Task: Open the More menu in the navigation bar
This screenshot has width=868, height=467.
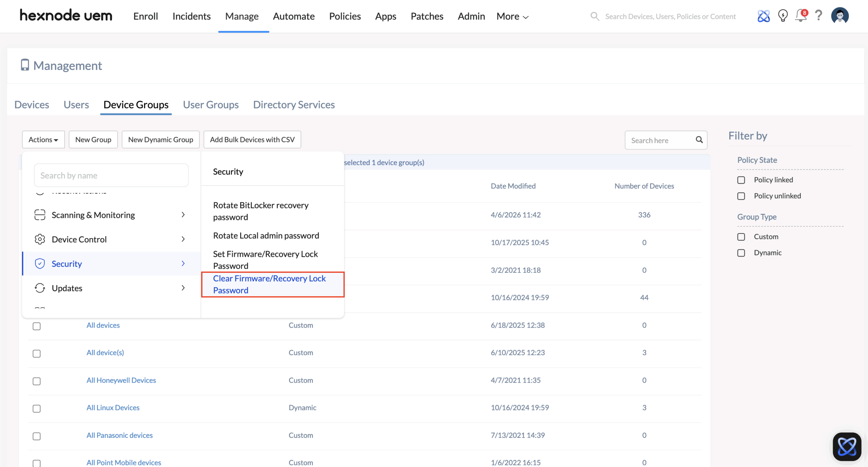Action: (x=511, y=16)
